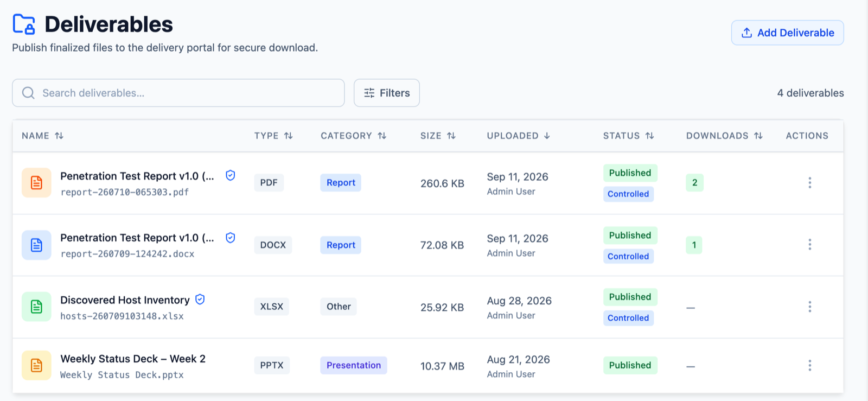Click the shield badge next to Discovered Host Inventory

pyautogui.click(x=200, y=300)
